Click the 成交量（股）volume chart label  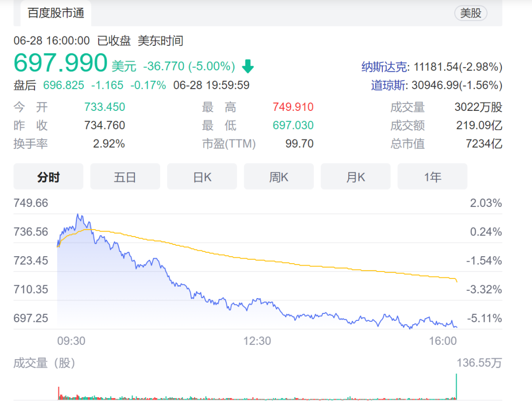[x=44, y=363]
